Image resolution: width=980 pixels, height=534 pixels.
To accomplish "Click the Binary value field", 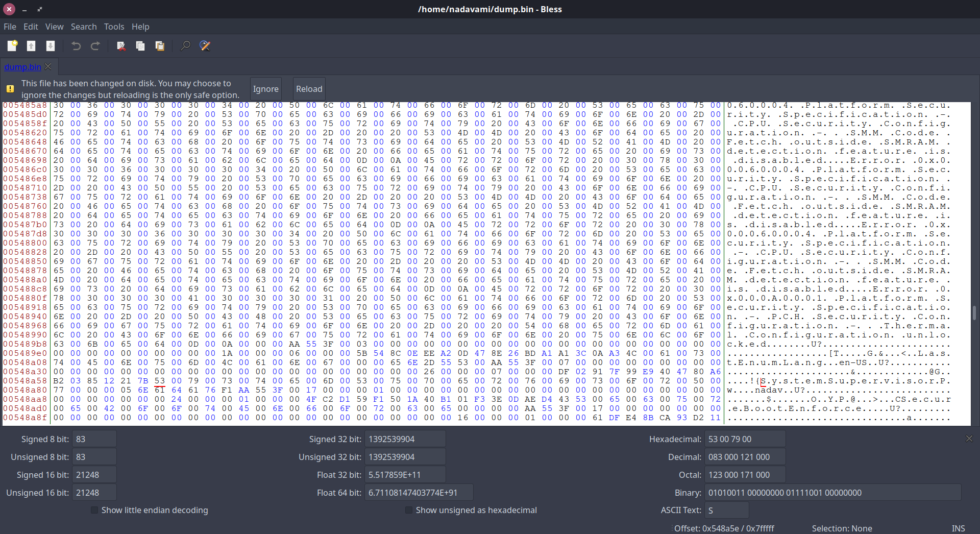I will point(832,493).
